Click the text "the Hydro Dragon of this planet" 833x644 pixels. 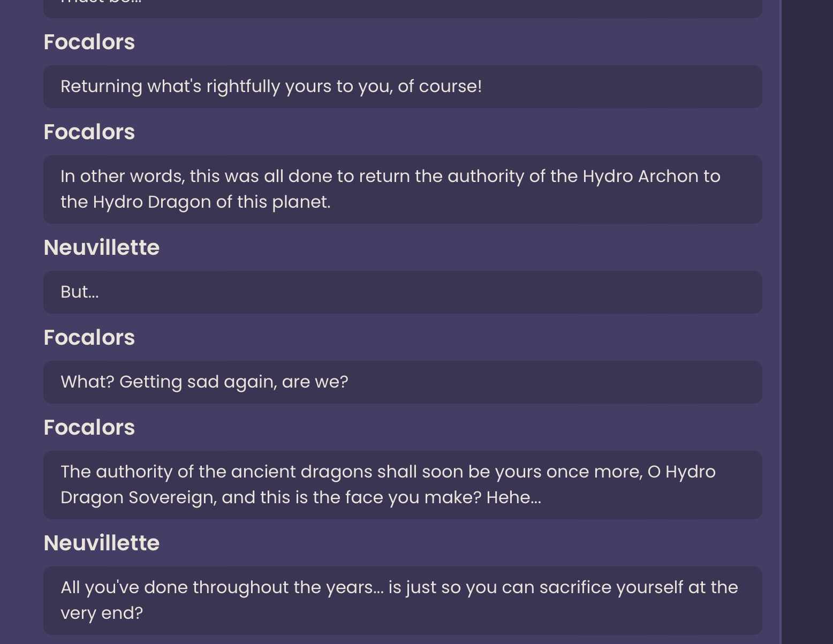tap(195, 202)
